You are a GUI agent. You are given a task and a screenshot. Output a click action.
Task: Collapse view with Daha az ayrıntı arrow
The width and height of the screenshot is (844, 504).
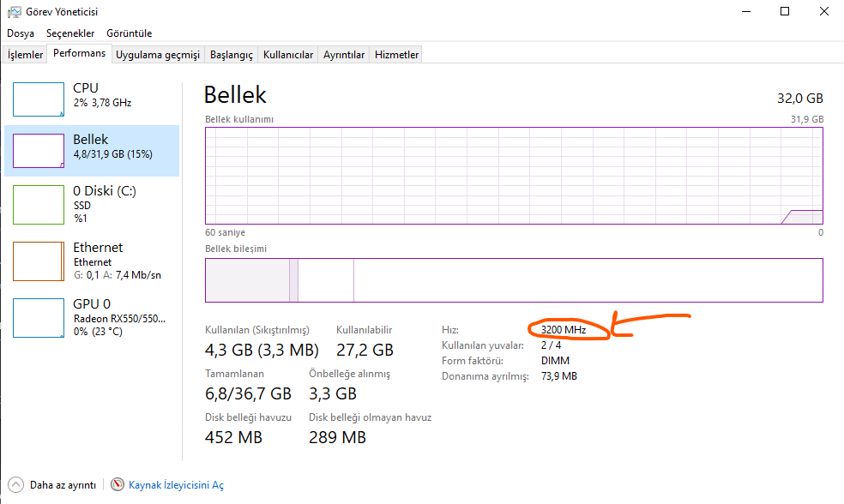tap(16, 484)
